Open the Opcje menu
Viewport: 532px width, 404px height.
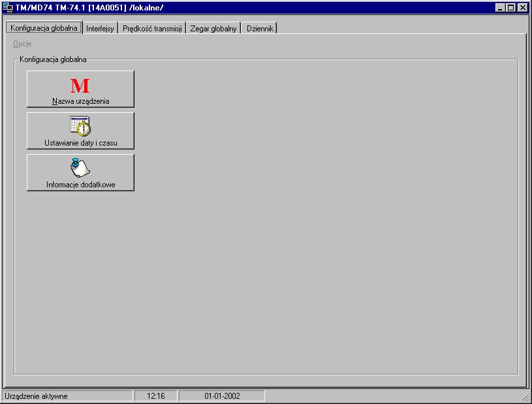(22, 44)
